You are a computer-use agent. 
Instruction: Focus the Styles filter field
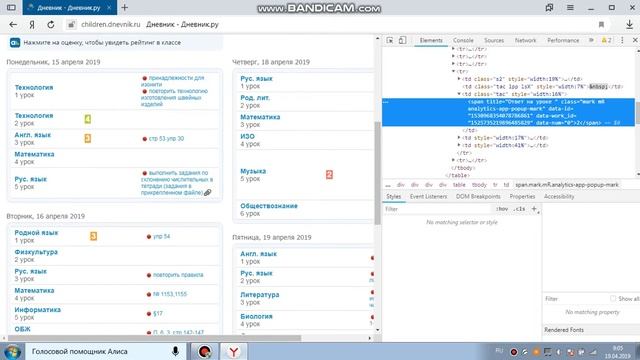pyautogui.click(x=438, y=209)
